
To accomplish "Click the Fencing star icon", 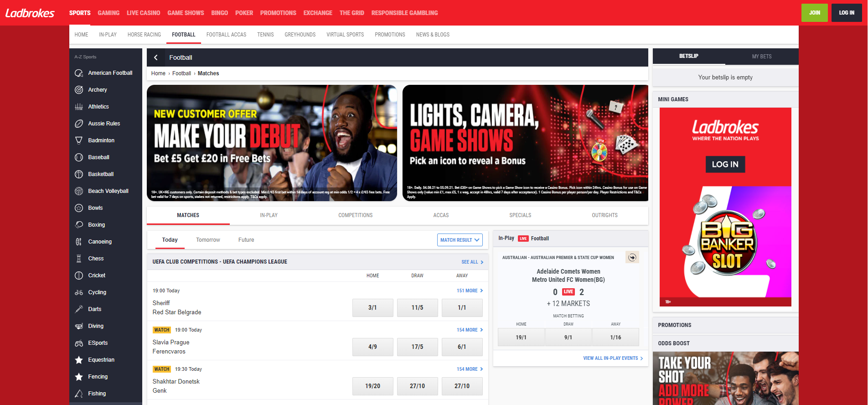I will tap(79, 377).
